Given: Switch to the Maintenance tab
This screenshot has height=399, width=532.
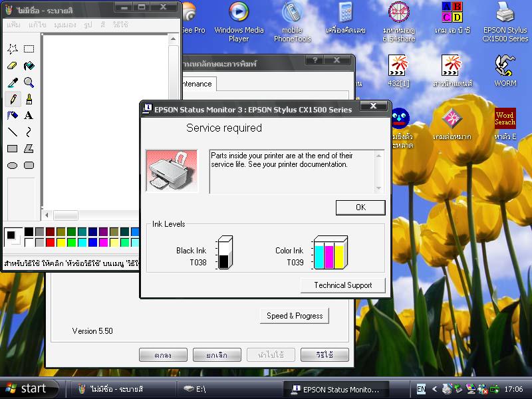Looking at the screenshot, I should click(198, 84).
